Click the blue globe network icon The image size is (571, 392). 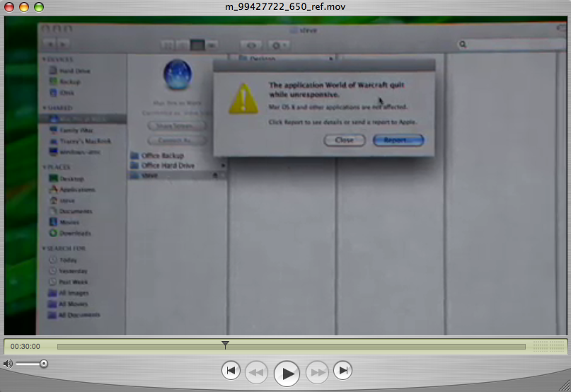point(178,75)
